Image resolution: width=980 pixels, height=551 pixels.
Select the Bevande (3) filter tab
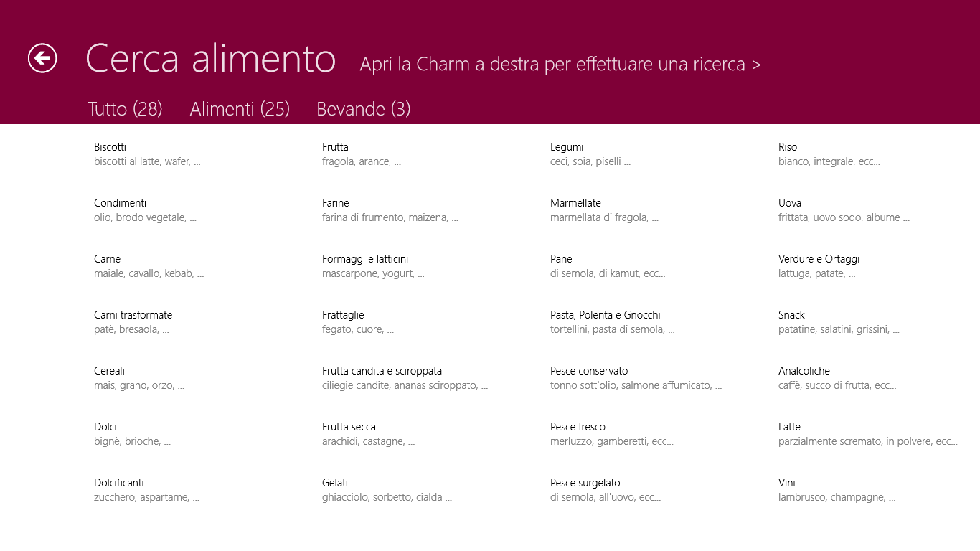click(363, 108)
